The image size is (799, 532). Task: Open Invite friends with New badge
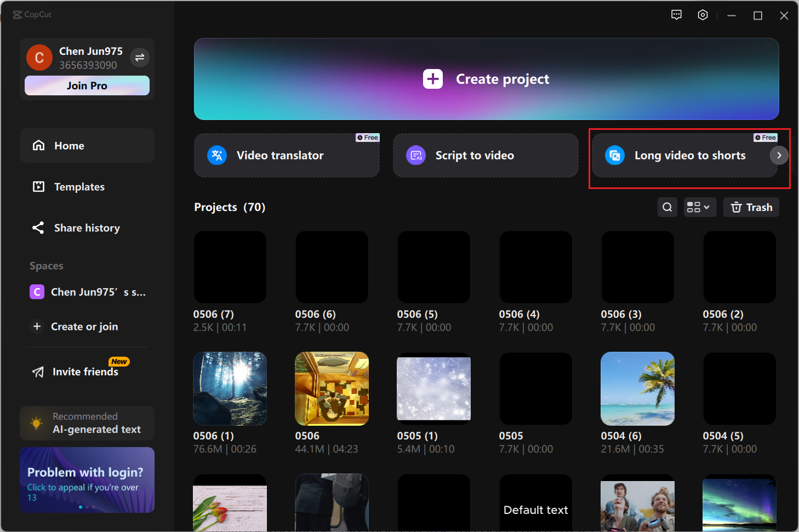tap(85, 371)
